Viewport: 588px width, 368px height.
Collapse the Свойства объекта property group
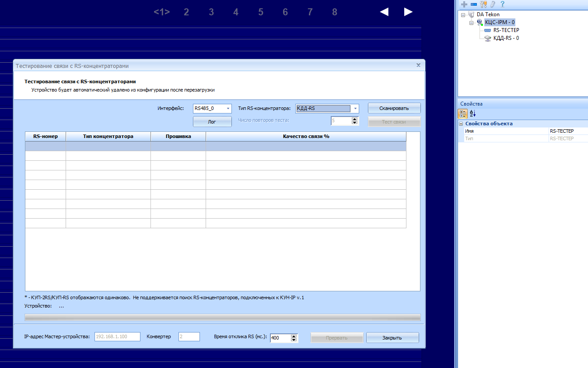click(x=461, y=124)
